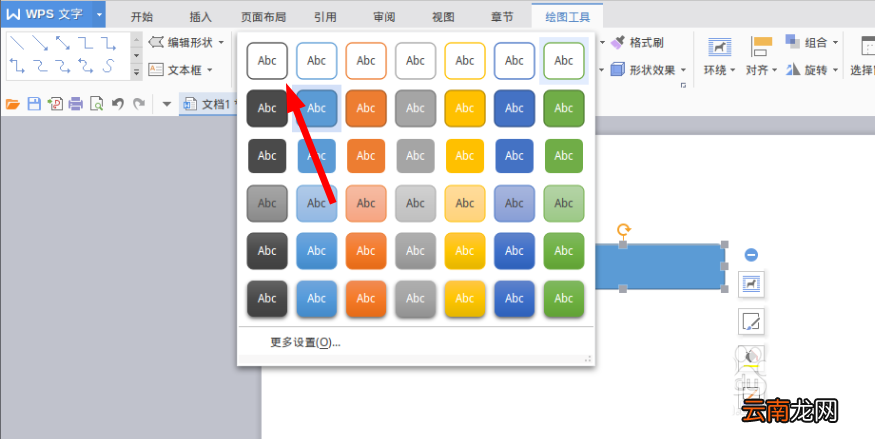Switch to the 开始 tab

[x=142, y=17]
